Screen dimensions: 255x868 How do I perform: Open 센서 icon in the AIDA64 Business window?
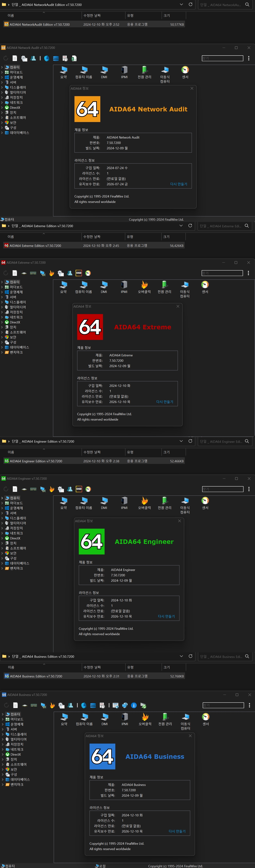[x=205, y=719]
